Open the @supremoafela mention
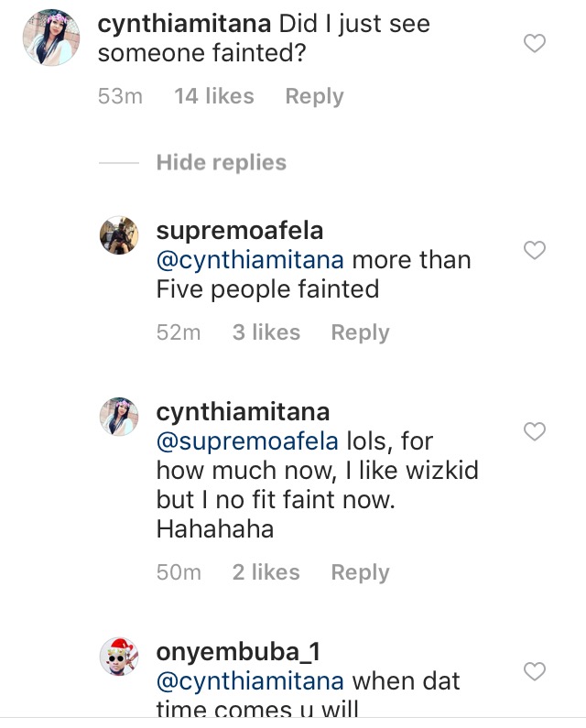This screenshot has height=728, width=586. click(x=247, y=442)
